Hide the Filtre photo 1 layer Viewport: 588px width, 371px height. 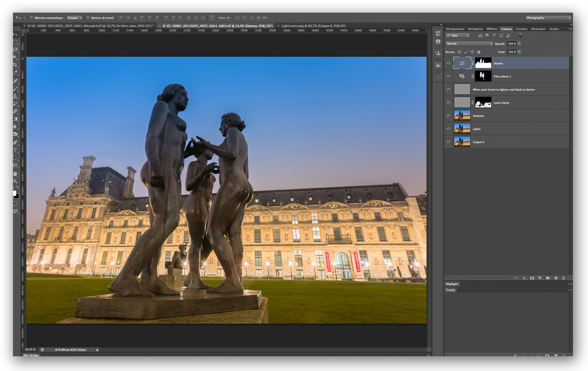coord(448,76)
